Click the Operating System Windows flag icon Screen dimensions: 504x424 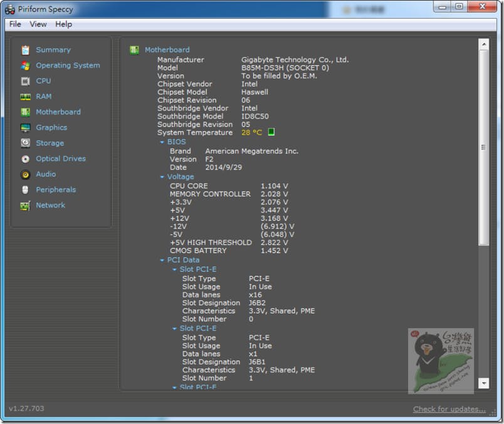coord(26,66)
